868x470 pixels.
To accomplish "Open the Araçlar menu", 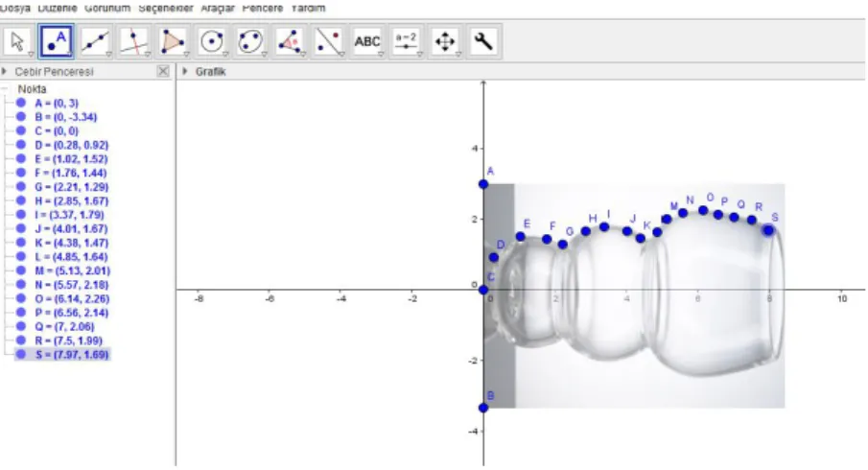I will [x=218, y=8].
